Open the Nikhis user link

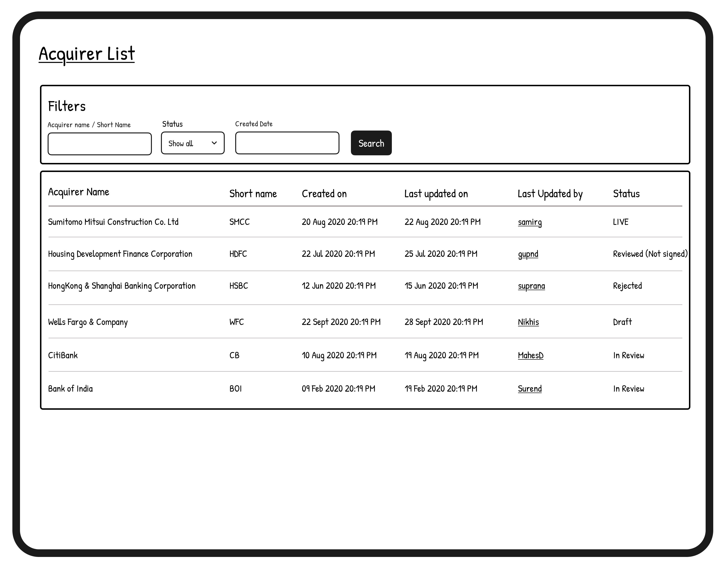(528, 322)
